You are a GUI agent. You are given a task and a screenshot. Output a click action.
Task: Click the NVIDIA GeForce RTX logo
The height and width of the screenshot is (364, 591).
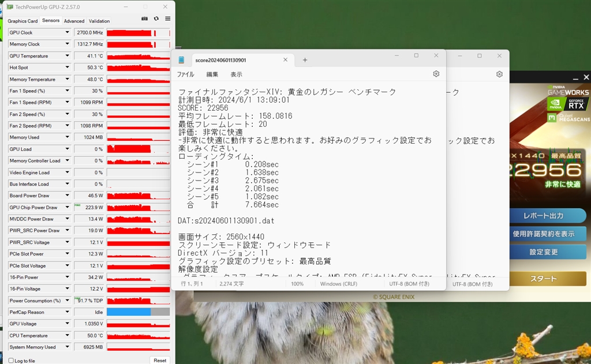(568, 104)
